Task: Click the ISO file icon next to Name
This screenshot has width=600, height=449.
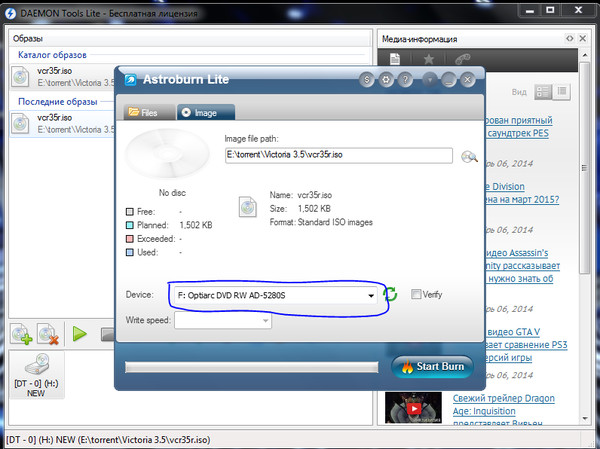Action: 248,207
